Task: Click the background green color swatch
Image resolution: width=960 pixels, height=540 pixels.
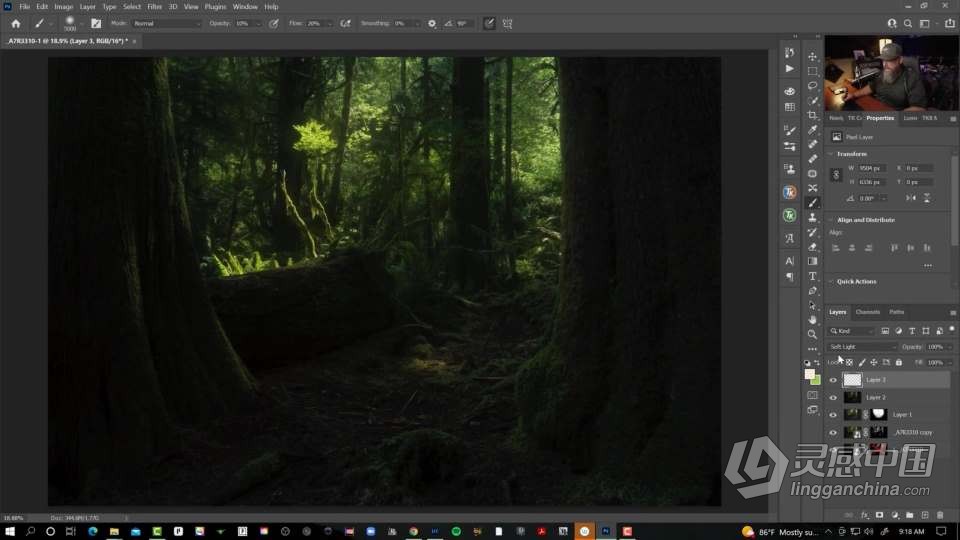Action: (816, 381)
